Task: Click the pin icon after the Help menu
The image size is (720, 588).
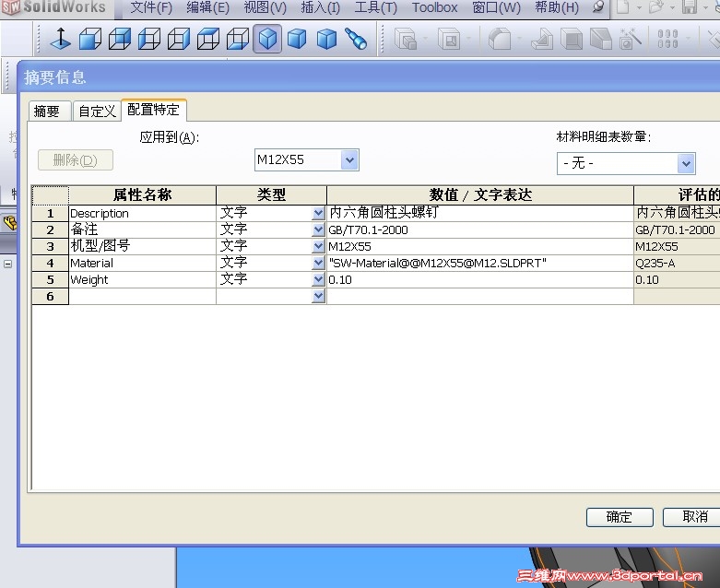Action: tap(598, 6)
